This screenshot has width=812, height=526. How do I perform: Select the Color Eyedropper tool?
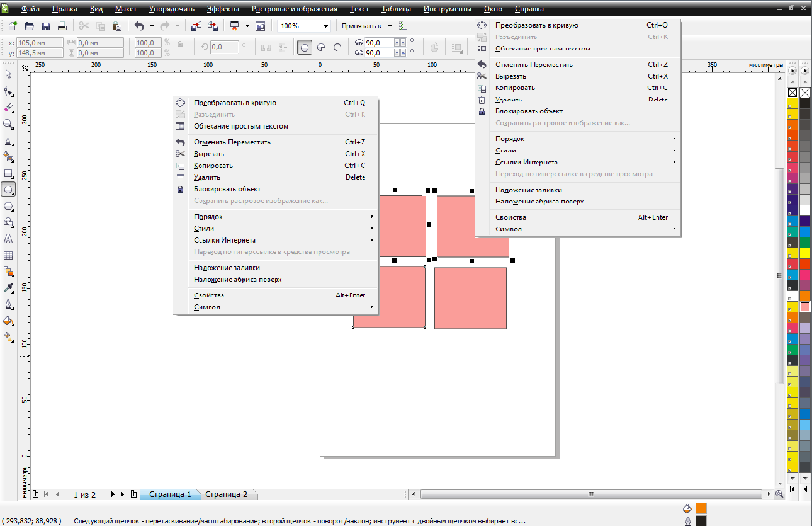point(9,288)
